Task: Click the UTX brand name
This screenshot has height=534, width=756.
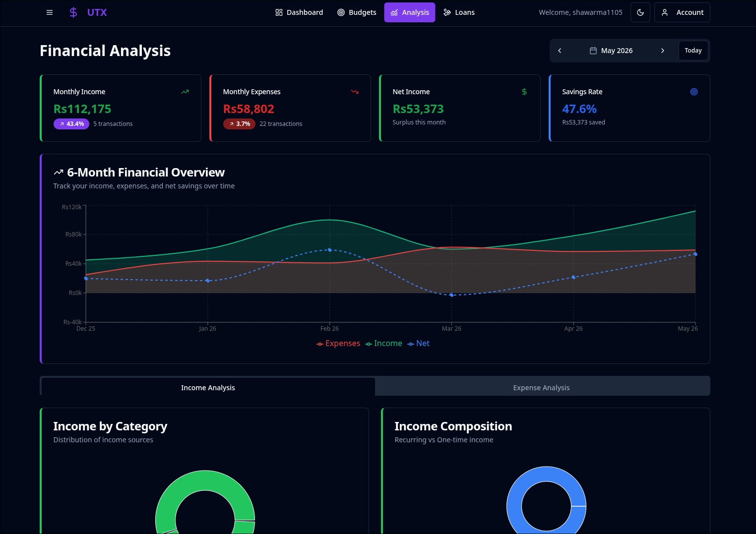Action: (x=97, y=12)
